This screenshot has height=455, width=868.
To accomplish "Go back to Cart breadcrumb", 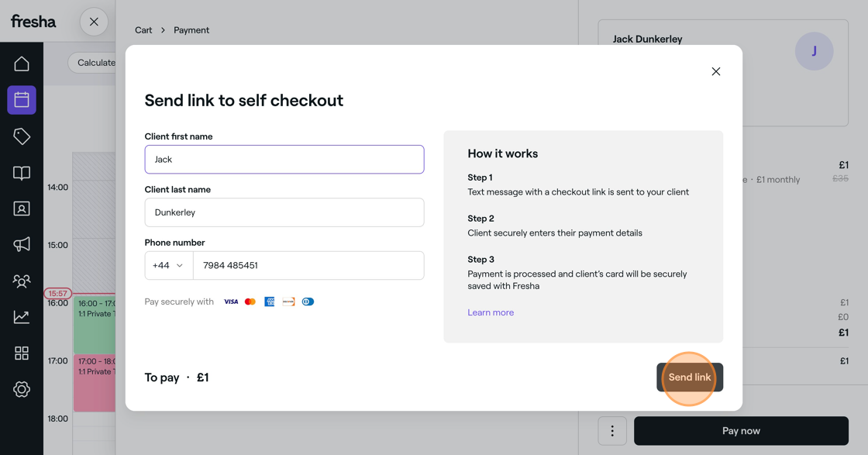I will click(x=143, y=30).
